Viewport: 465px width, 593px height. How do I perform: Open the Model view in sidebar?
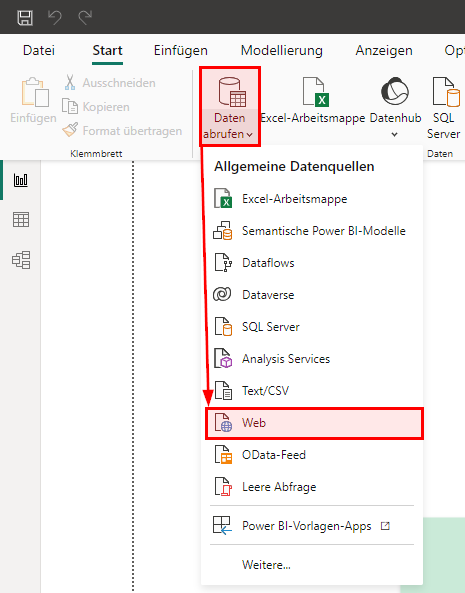tap(21, 260)
